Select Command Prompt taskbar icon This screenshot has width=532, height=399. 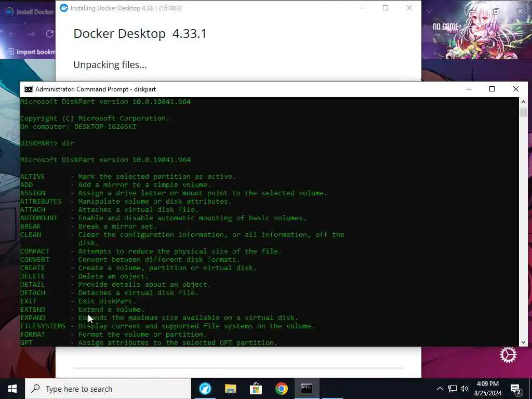pyautogui.click(x=307, y=389)
